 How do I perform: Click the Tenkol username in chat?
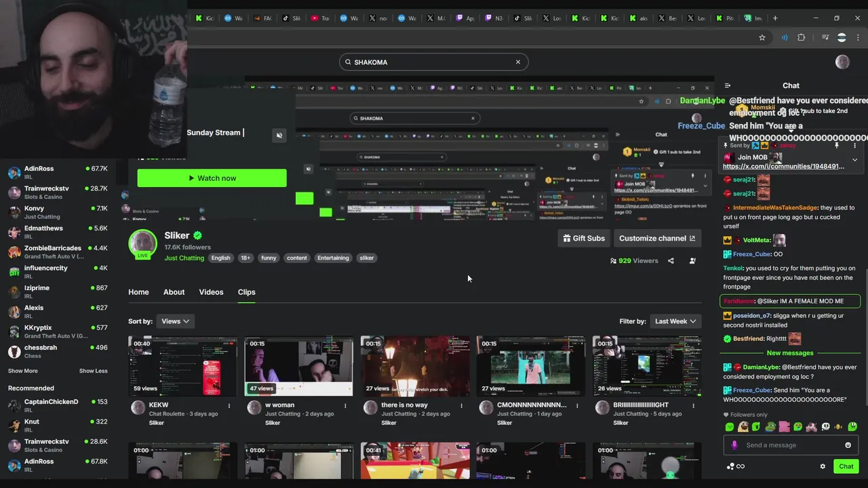point(734,268)
